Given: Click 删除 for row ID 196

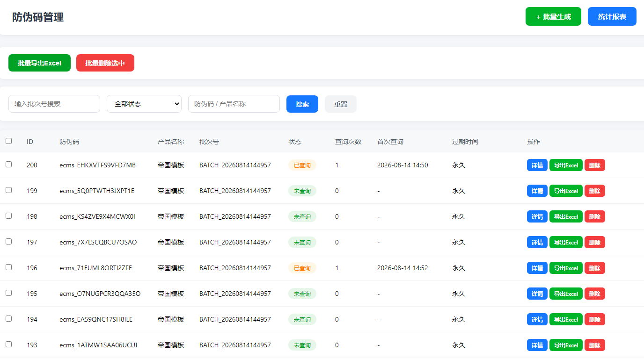Looking at the screenshot, I should tap(595, 268).
